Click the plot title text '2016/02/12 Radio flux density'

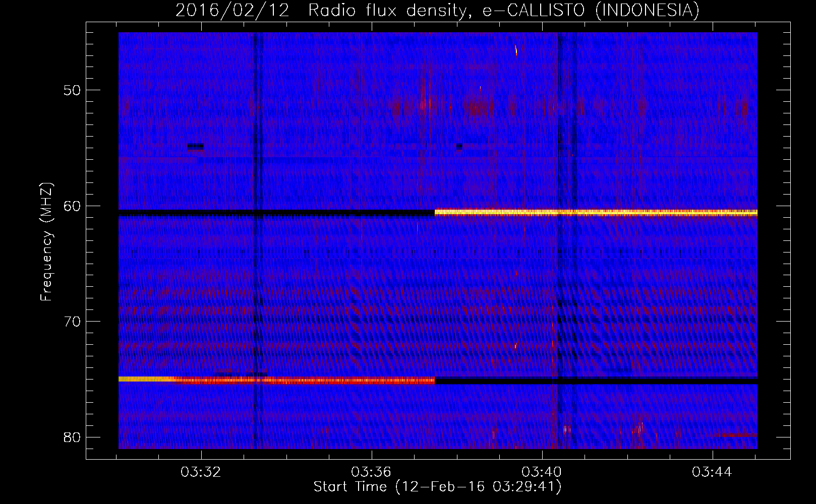(320, 10)
